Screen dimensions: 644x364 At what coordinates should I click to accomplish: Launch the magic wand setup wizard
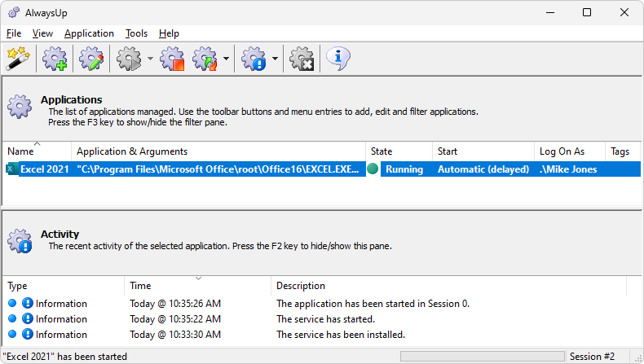point(18,59)
